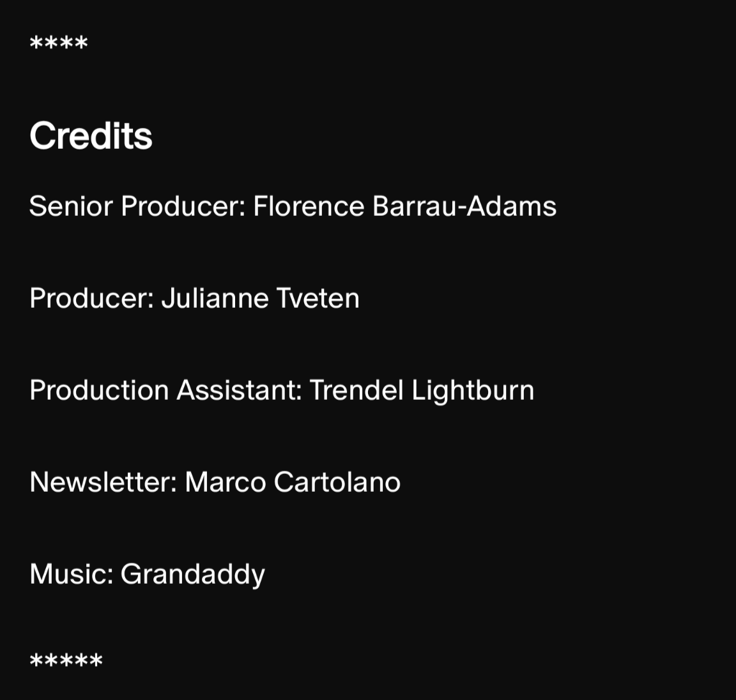
Task: Select the first name Marco
Action: (225, 482)
